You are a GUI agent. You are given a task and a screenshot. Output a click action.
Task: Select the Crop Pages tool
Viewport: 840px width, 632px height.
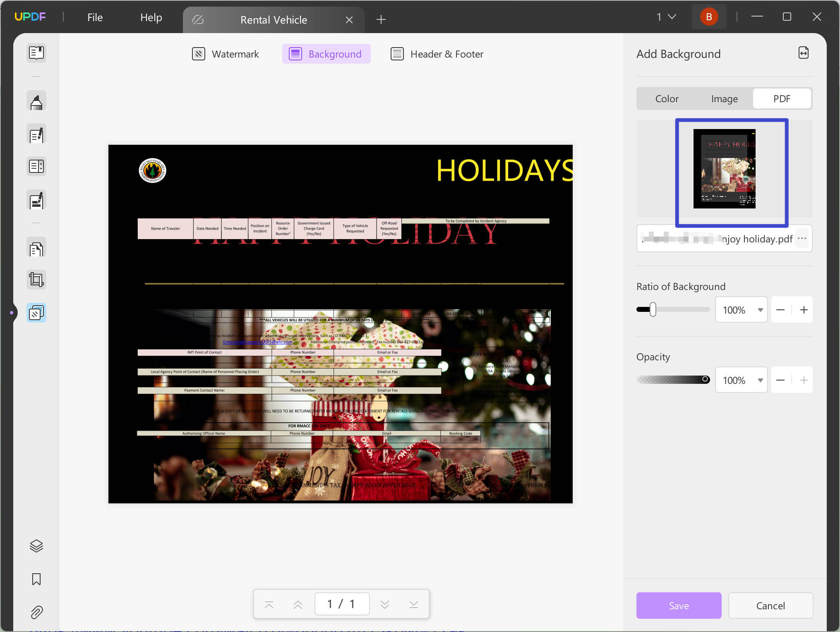(36, 279)
